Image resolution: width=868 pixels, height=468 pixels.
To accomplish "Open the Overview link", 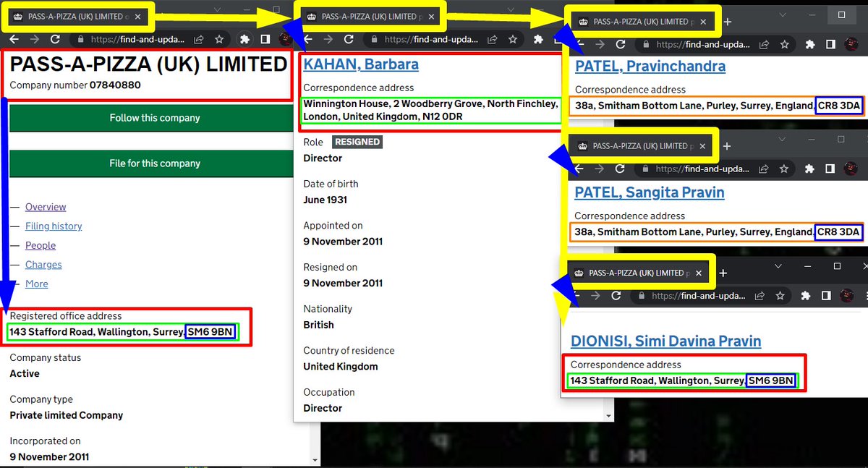I will pyautogui.click(x=46, y=207).
